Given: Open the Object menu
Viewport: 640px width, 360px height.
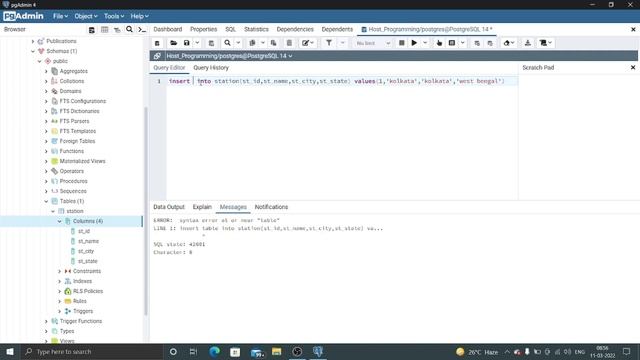Looking at the screenshot, I should 86,16.
